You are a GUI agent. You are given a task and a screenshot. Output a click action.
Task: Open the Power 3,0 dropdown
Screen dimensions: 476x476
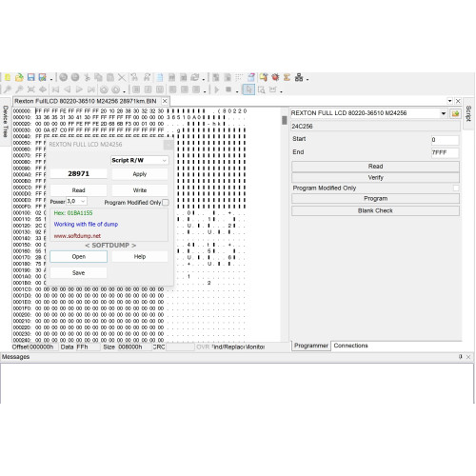[76, 201]
